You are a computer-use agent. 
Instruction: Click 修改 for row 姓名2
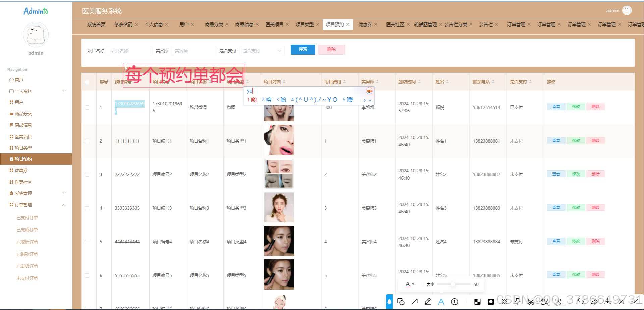point(576,174)
